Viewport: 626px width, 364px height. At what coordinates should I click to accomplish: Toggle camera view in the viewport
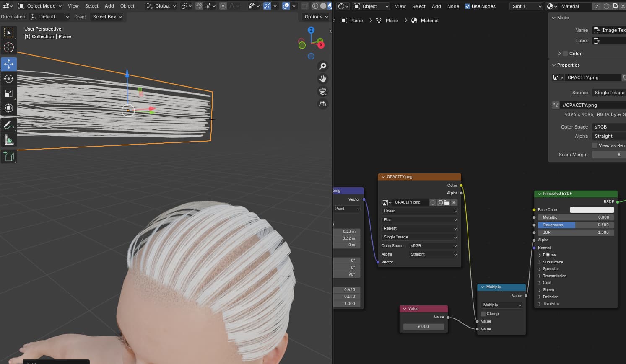[x=323, y=91]
